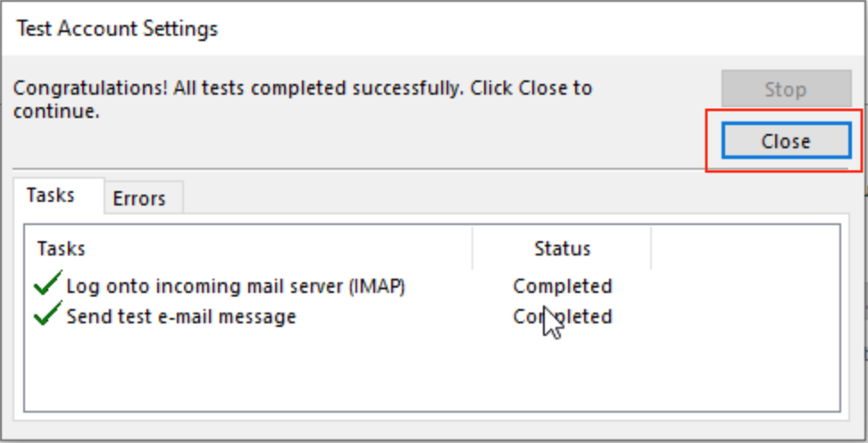868x443 pixels.
Task: Select the Send test e-mail message row
Action: tap(181, 316)
